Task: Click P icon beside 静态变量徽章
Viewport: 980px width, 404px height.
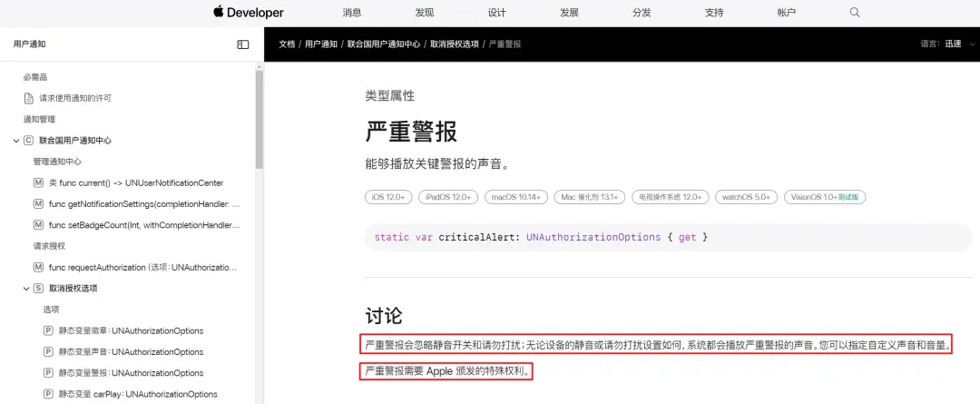Action: [48, 330]
